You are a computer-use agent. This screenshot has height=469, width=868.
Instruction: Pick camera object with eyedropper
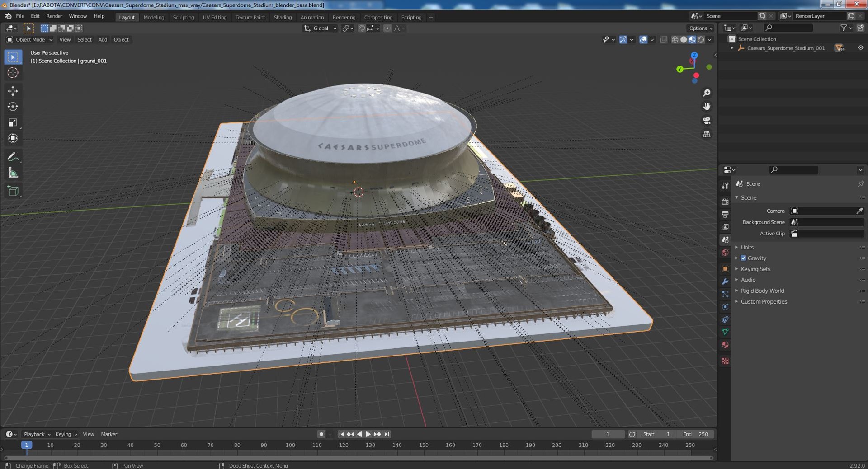point(859,211)
